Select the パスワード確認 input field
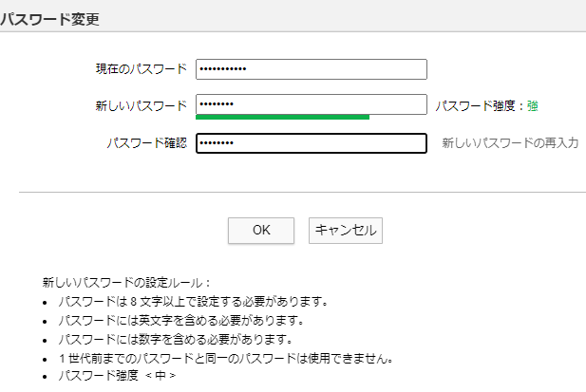 [x=312, y=143]
